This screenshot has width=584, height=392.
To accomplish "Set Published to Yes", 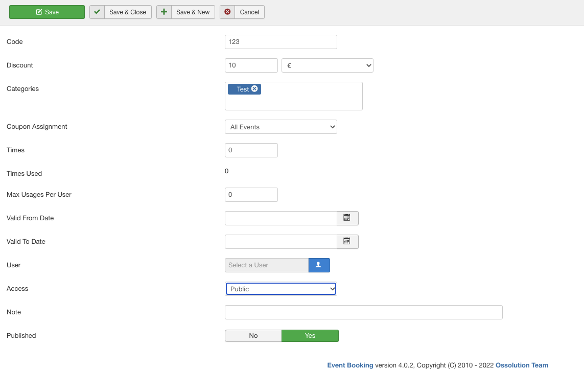I will click(x=310, y=336).
